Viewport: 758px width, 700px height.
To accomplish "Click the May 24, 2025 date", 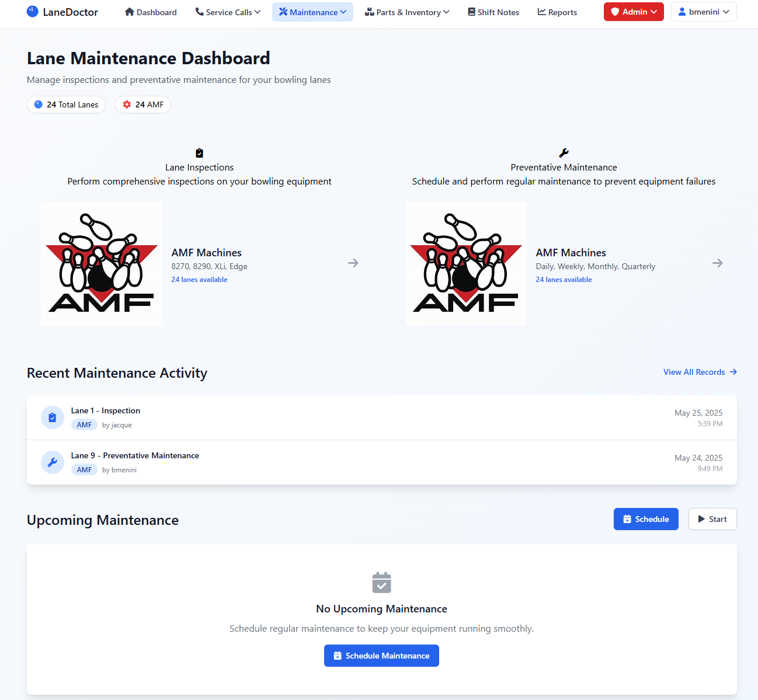I will pyautogui.click(x=698, y=458).
